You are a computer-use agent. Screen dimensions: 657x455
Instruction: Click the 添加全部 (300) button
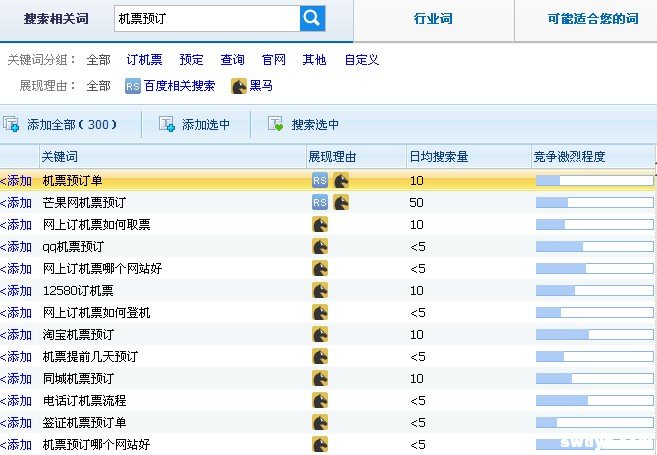[72, 125]
